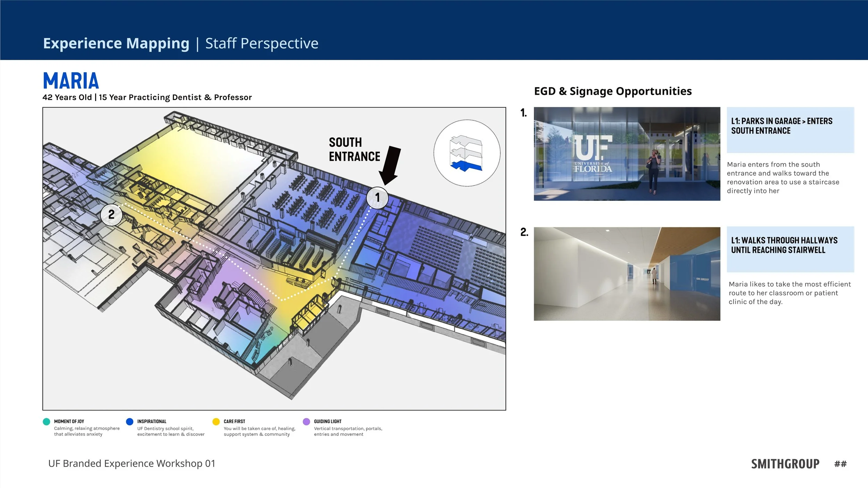
Task: Click the Experience Mapping title text
Action: point(116,43)
